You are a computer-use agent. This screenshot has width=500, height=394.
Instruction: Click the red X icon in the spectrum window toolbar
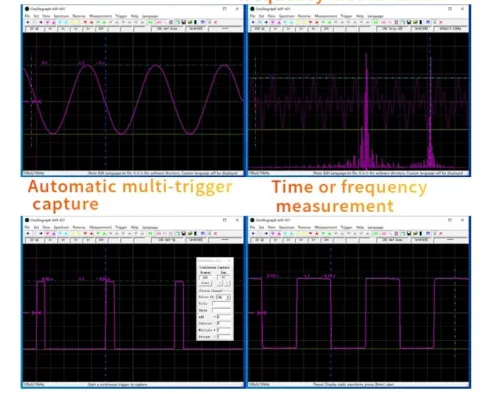pyautogui.click(x=441, y=22)
